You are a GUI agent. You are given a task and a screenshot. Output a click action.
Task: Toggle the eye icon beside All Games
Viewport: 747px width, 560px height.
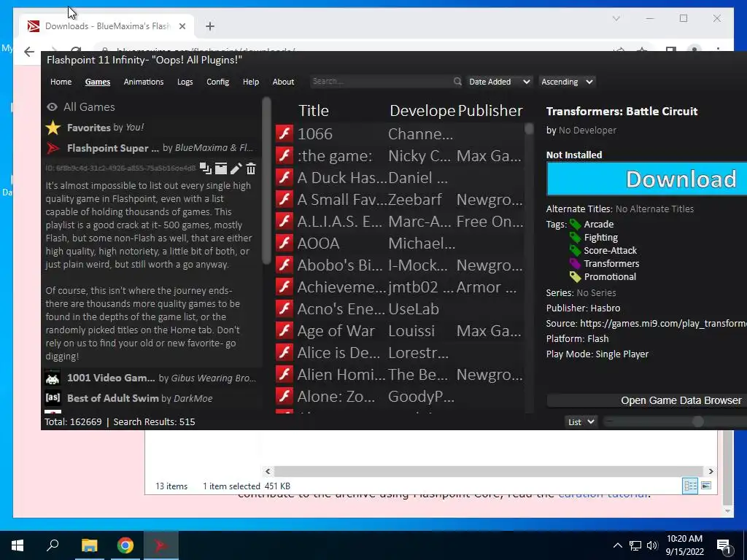[52, 107]
